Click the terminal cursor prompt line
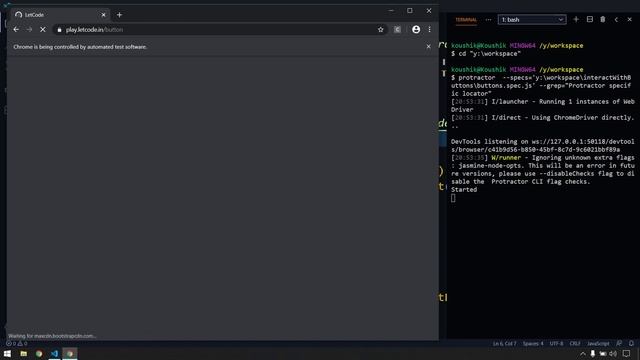 tap(453, 198)
